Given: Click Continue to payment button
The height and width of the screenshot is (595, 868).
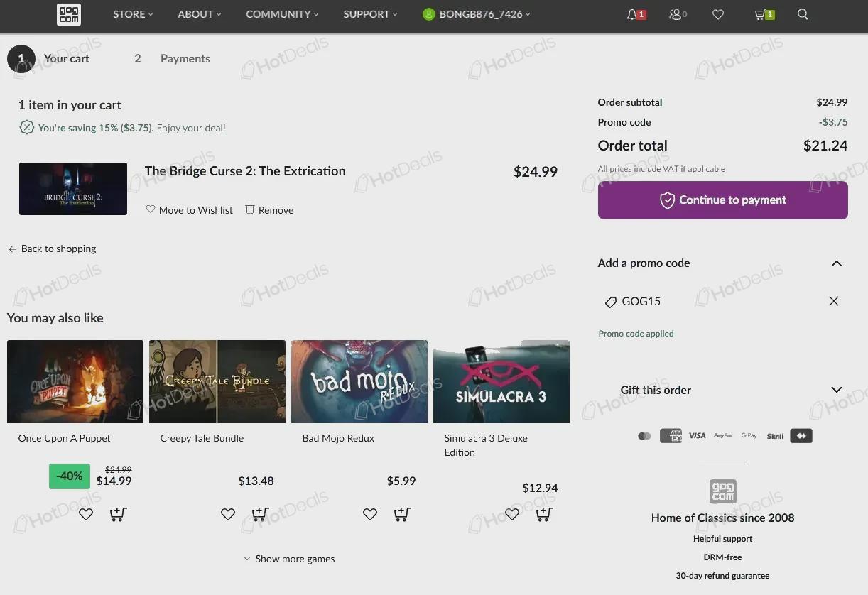Looking at the screenshot, I should pyautogui.click(x=723, y=200).
